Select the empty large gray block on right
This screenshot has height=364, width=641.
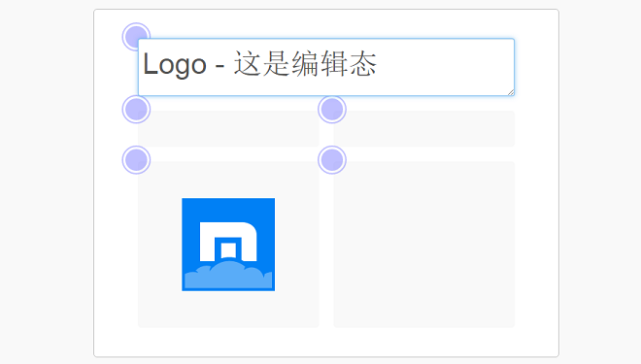coord(423,245)
